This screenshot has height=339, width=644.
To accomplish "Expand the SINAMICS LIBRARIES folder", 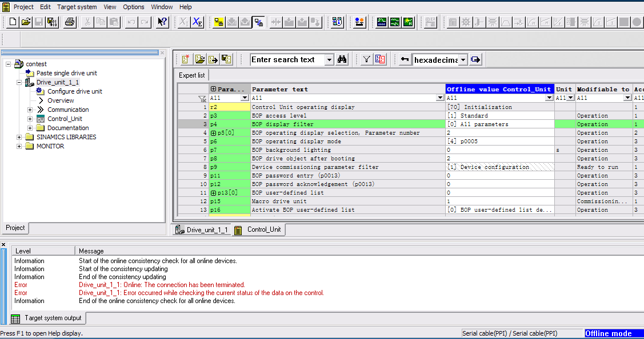I will pos(19,137).
